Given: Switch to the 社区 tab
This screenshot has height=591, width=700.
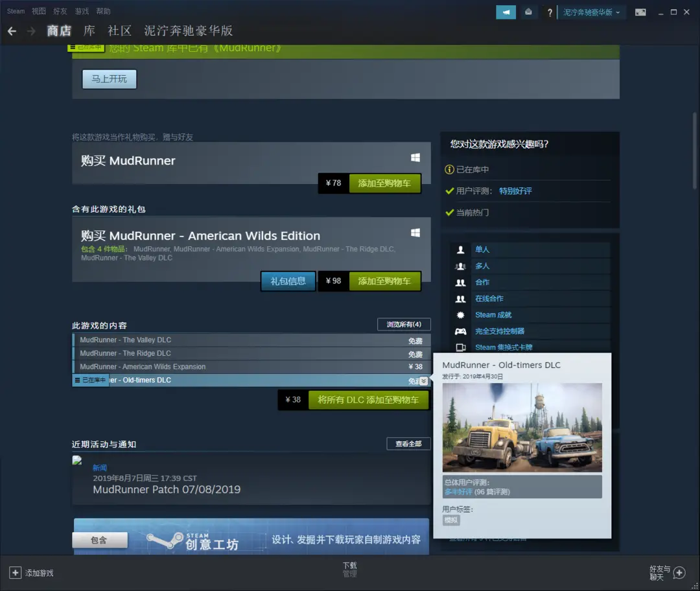Looking at the screenshot, I should (120, 31).
